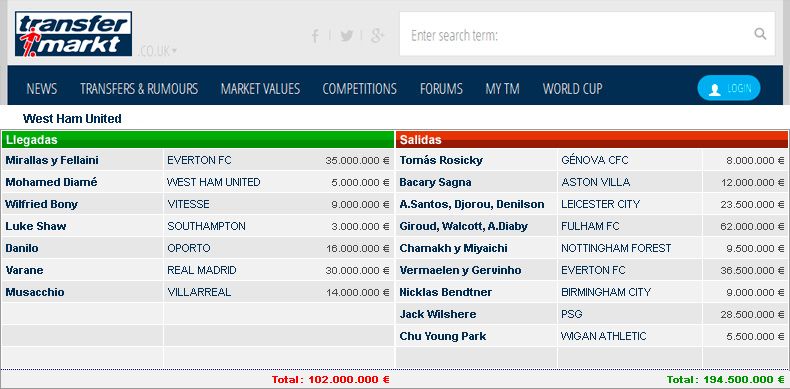Screen dimensions: 790x389
Task: Go to the Competitions menu
Action: [x=360, y=89]
